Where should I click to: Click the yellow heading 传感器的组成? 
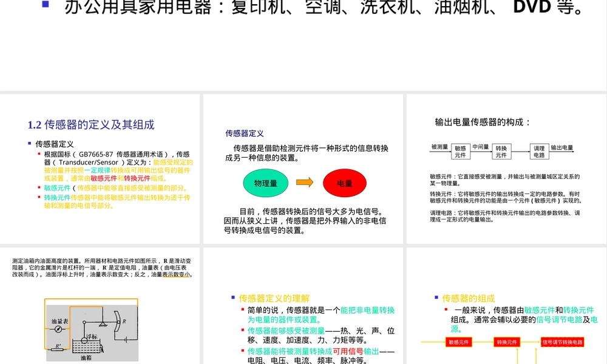(469, 298)
